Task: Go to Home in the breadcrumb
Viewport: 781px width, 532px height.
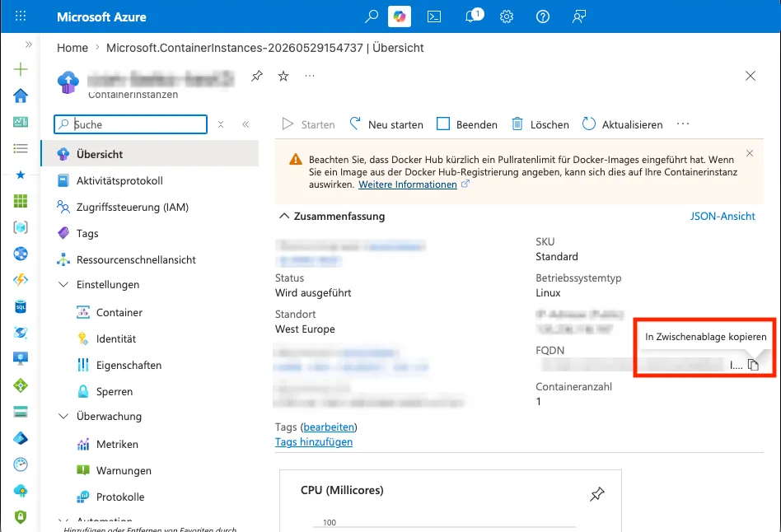Action: [72, 48]
